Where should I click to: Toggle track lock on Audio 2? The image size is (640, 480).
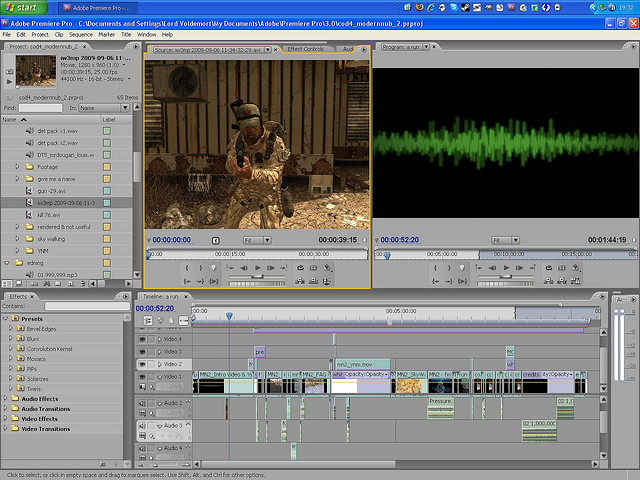151,403
